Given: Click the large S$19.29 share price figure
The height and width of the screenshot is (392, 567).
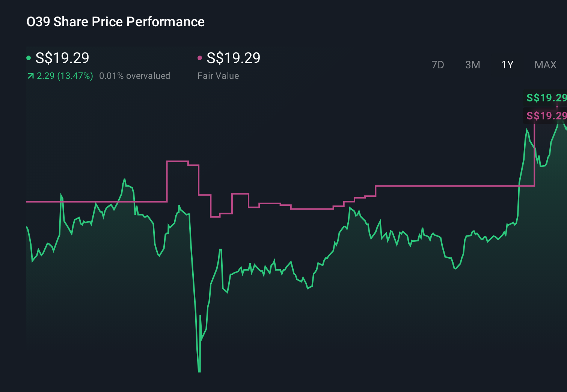Looking at the screenshot, I should (62, 57).
